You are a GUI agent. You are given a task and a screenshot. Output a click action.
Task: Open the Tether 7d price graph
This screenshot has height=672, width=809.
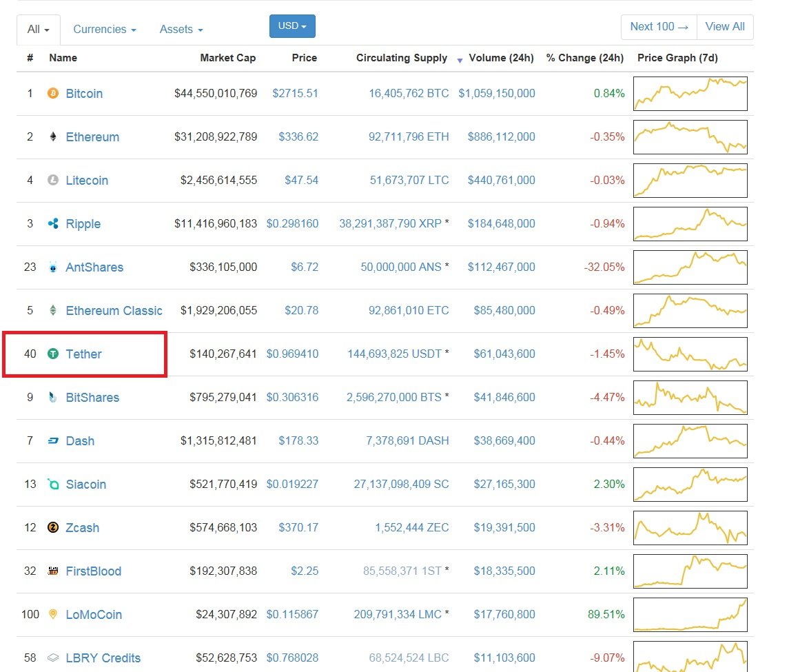[x=690, y=354]
